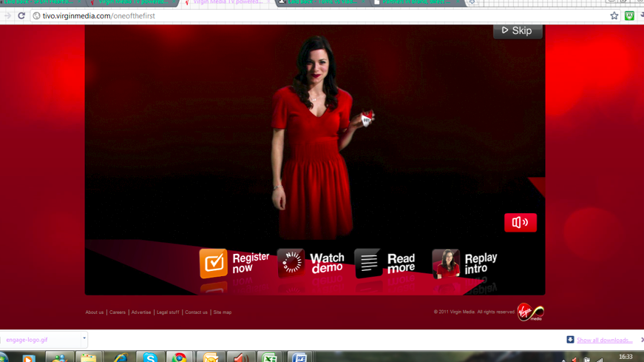This screenshot has height=362, width=644.
Task: Click the Replay intro portrait thumbnail
Action: point(446,264)
